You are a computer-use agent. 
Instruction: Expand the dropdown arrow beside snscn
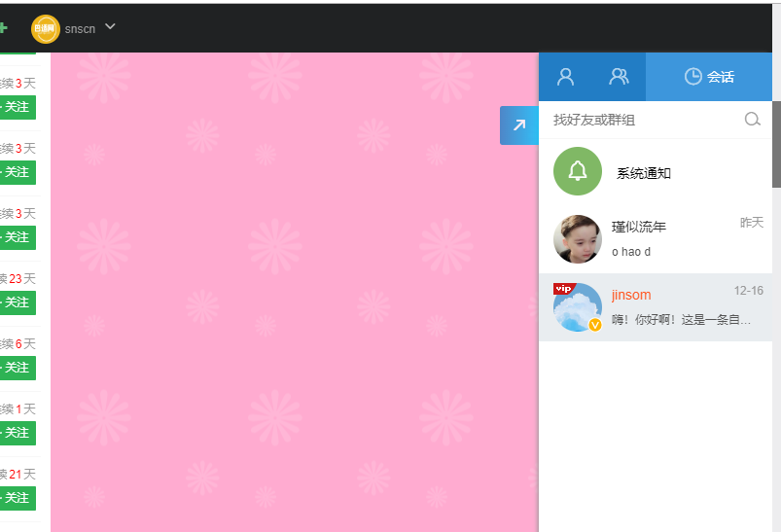click(x=110, y=26)
